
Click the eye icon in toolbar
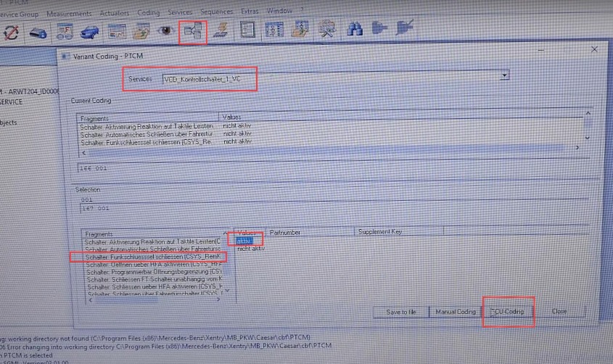pyautogui.click(x=166, y=31)
